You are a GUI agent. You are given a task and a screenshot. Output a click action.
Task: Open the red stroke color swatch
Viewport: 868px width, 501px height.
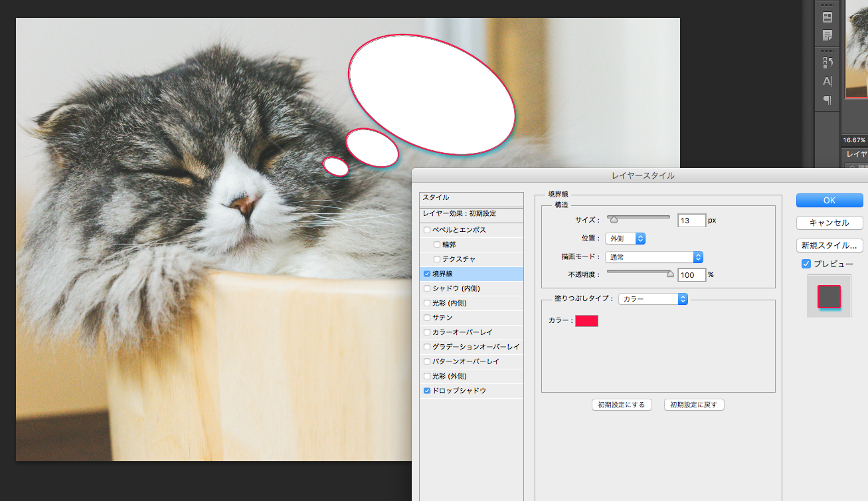tap(586, 321)
